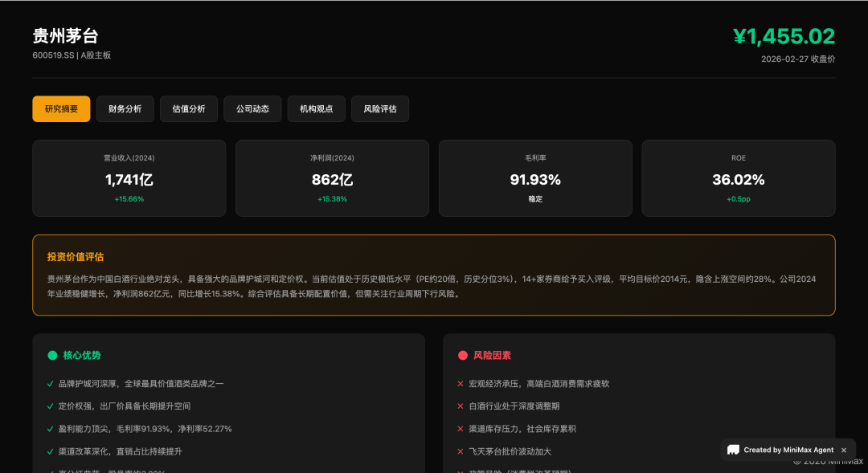
Task: Click the 白酒行业处于深度调整期 text
Action: click(514, 406)
